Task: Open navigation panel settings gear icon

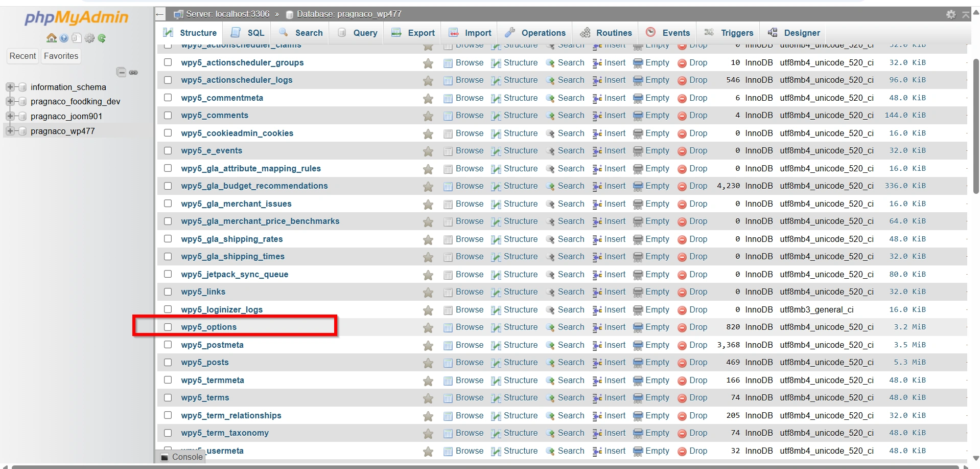Action: coord(89,38)
